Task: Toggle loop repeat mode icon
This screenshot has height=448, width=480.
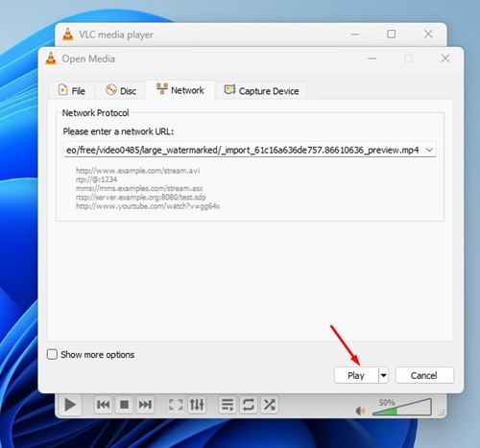Action: 249,405
